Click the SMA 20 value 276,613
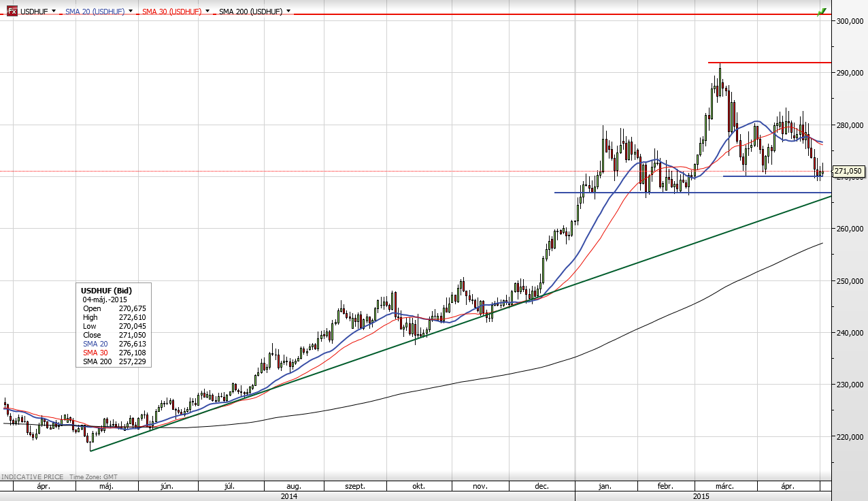868x501 pixels. pyautogui.click(x=133, y=344)
